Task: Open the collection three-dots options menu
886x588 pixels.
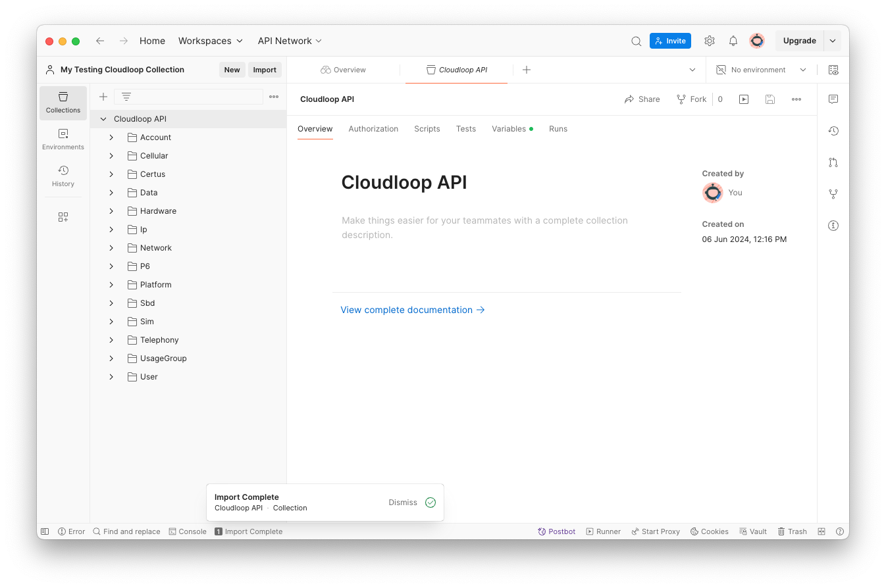Action: click(796, 99)
